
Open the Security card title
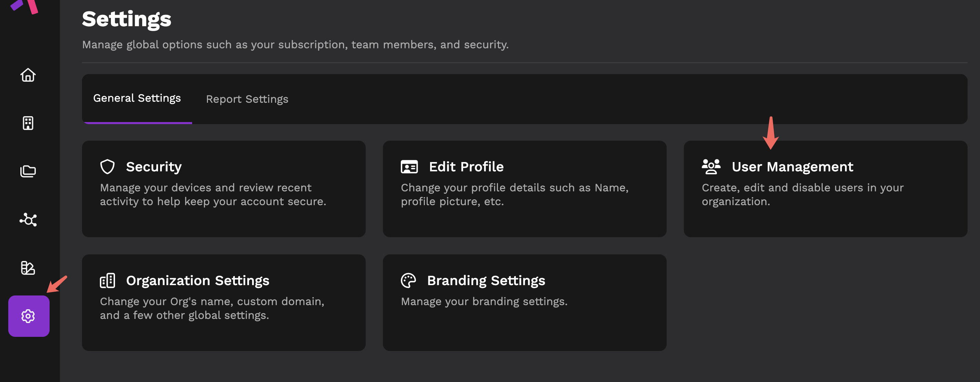click(x=154, y=167)
